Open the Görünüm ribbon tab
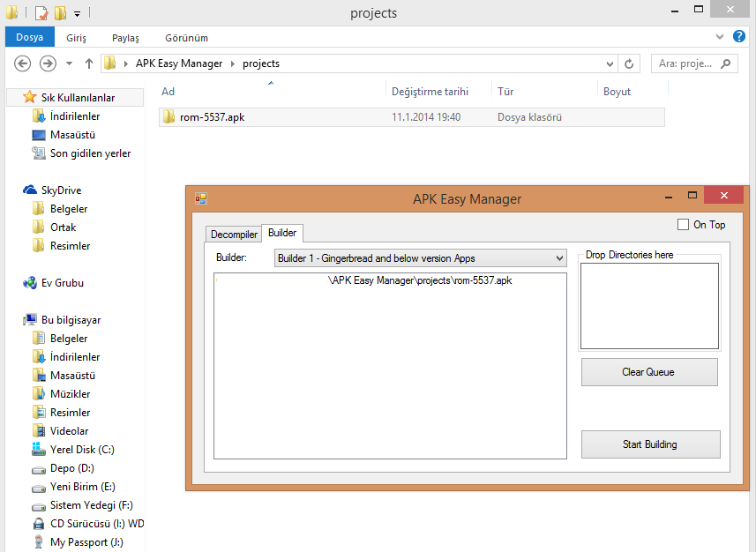Image resolution: width=756 pixels, height=552 pixels. 186,38
